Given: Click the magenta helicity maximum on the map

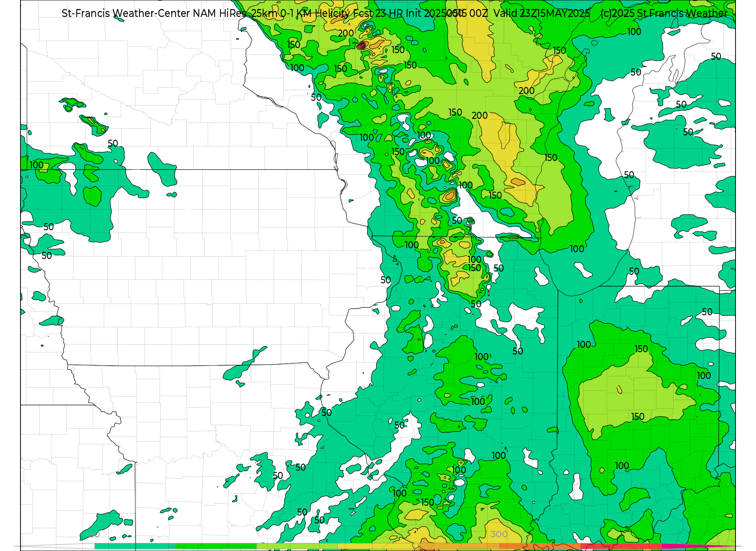Looking at the screenshot, I should coord(362,45).
